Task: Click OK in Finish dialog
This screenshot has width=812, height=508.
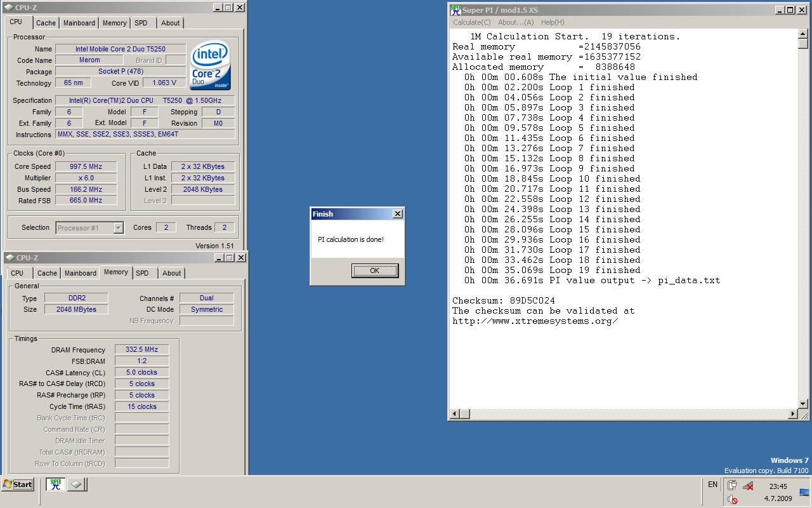Action: [x=375, y=271]
